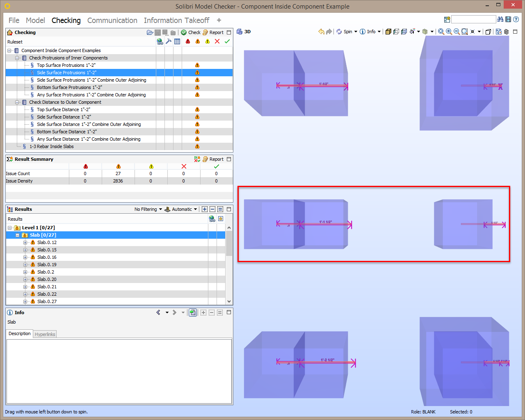Click the back chevron in Info panel
This screenshot has width=525, height=420.
(x=158, y=313)
